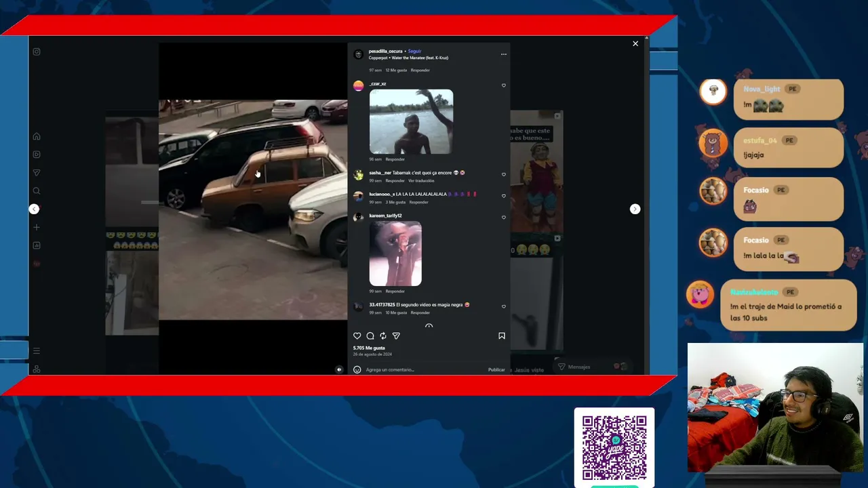Open the Reels sidebar icon
This screenshot has width=868, height=488.
tap(37, 155)
